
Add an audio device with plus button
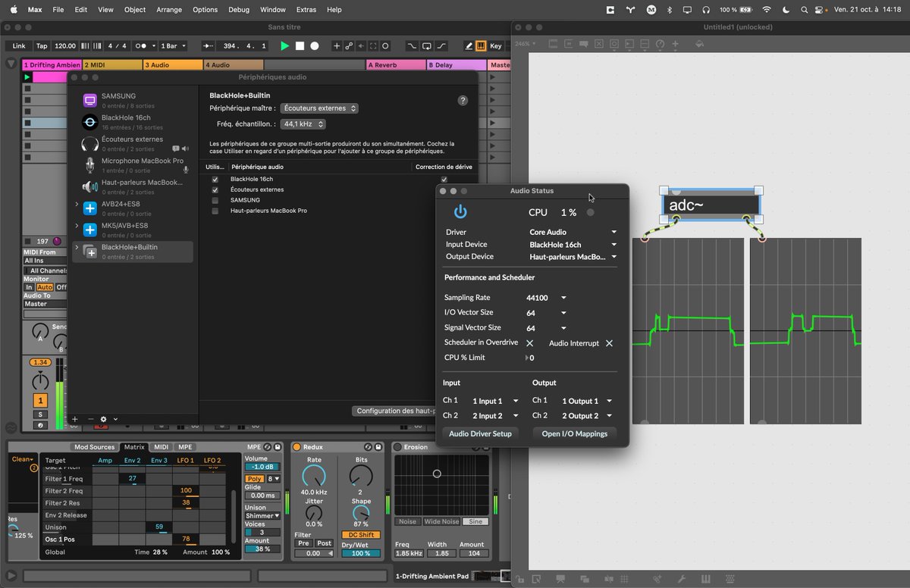(x=74, y=419)
